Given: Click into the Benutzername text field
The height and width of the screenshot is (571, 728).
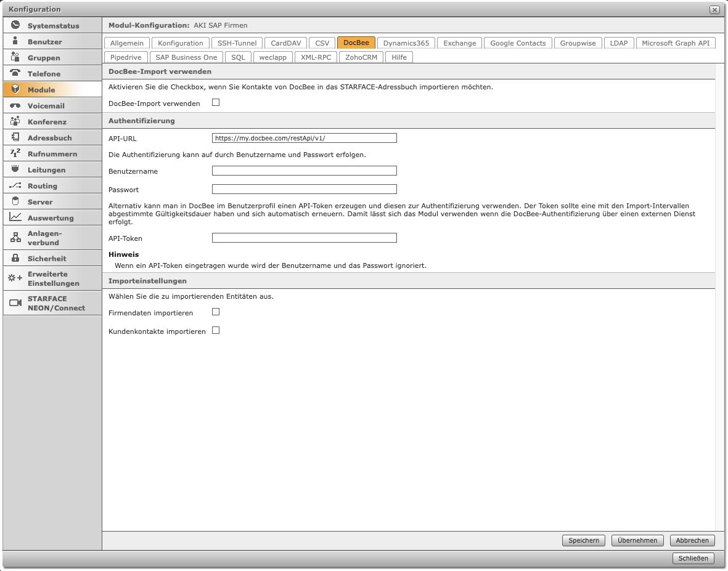Looking at the screenshot, I should pyautogui.click(x=304, y=171).
